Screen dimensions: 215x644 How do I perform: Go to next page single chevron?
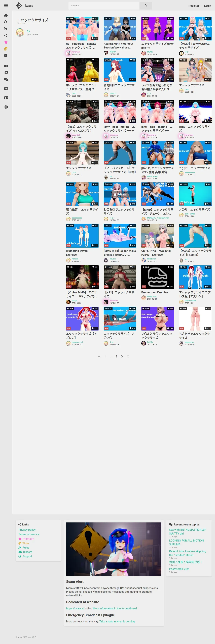[122, 356]
